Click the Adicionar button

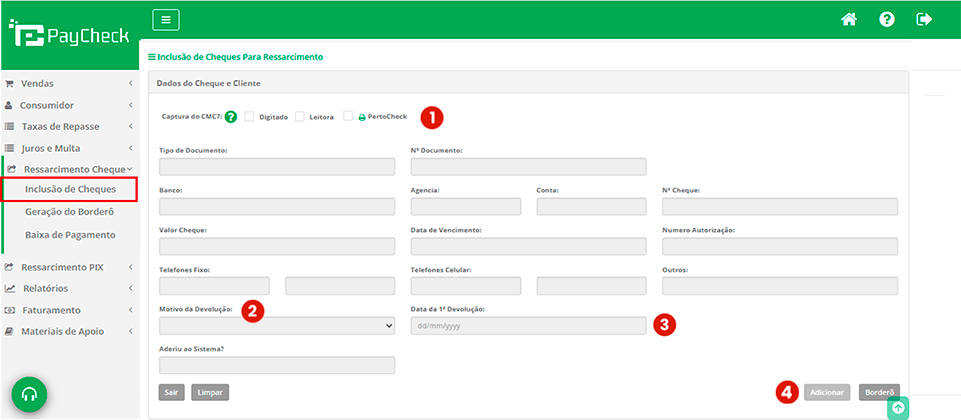point(827,392)
